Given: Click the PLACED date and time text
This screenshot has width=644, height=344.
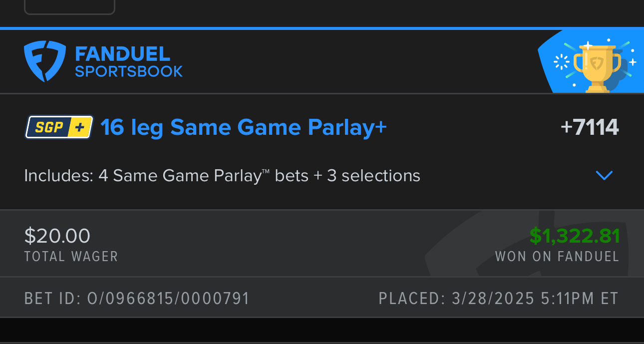Looking at the screenshot, I should coord(498,299).
